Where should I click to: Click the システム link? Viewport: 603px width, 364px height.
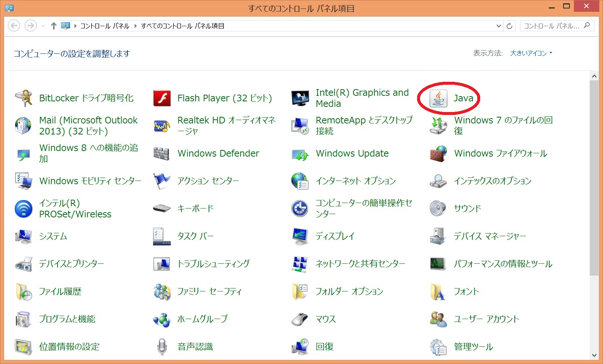pyautogui.click(x=53, y=236)
